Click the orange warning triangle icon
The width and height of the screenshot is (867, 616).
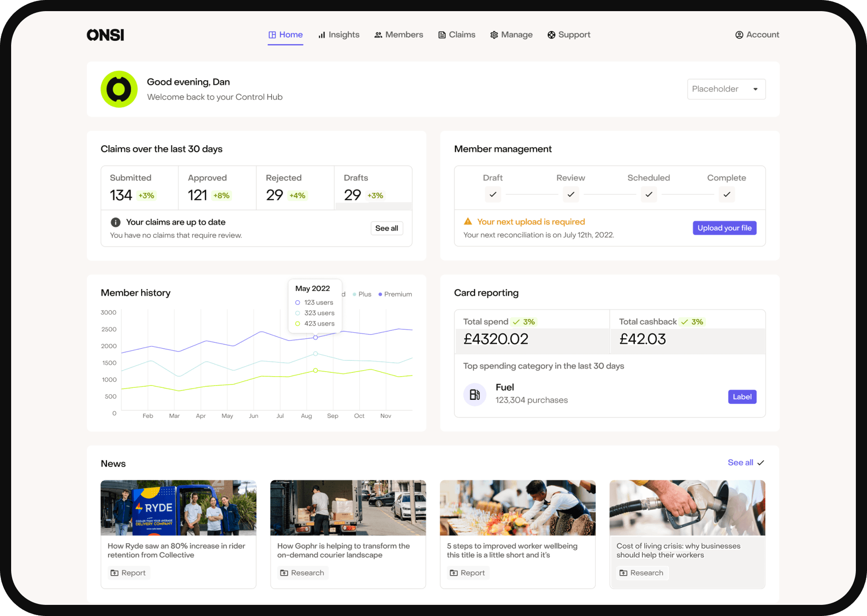click(x=468, y=221)
